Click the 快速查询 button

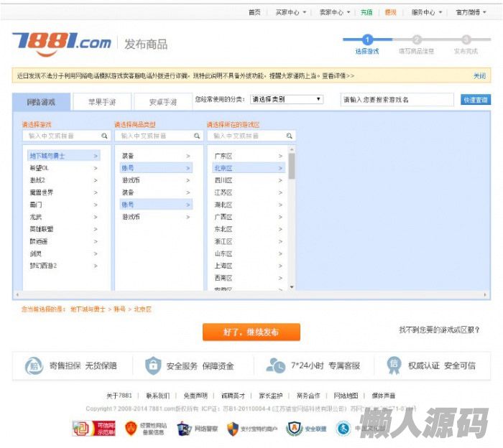pyautogui.click(x=476, y=100)
